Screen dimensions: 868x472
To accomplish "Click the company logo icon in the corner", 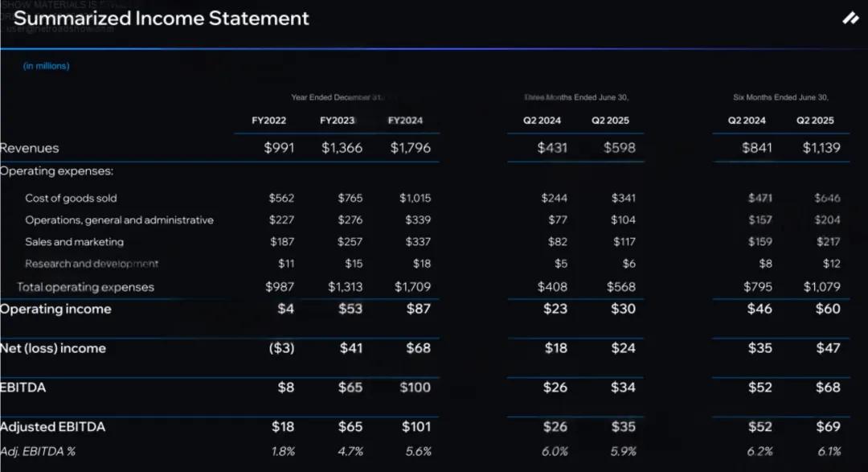I will [850, 18].
